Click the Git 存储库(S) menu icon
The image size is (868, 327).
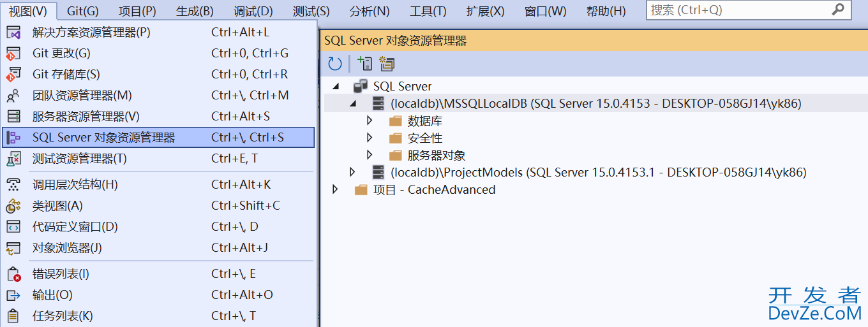(13, 75)
